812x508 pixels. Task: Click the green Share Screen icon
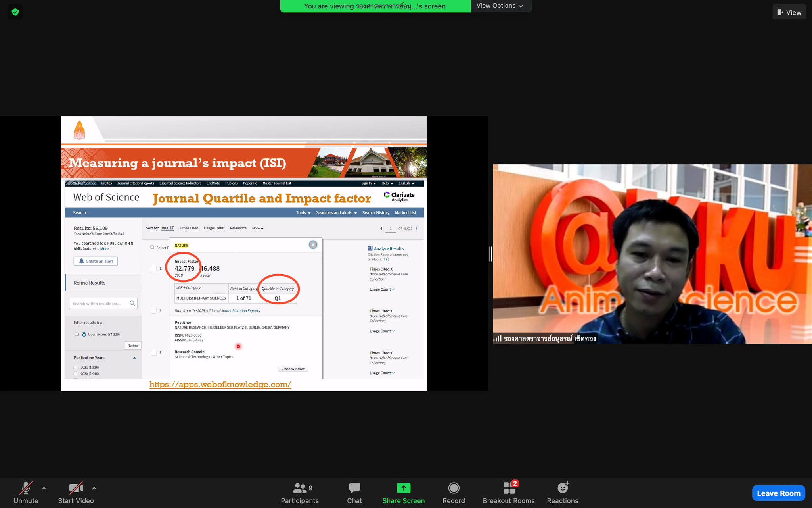pyautogui.click(x=403, y=488)
